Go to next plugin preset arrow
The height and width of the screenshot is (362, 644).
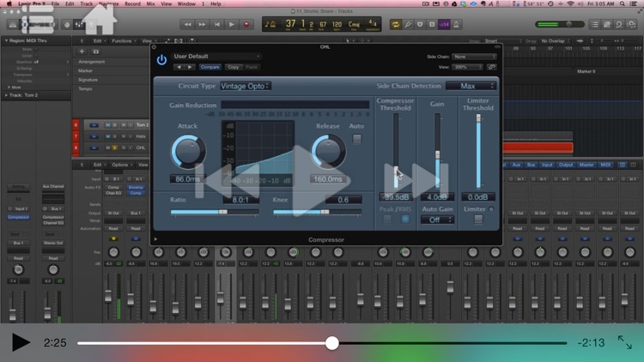190,67
